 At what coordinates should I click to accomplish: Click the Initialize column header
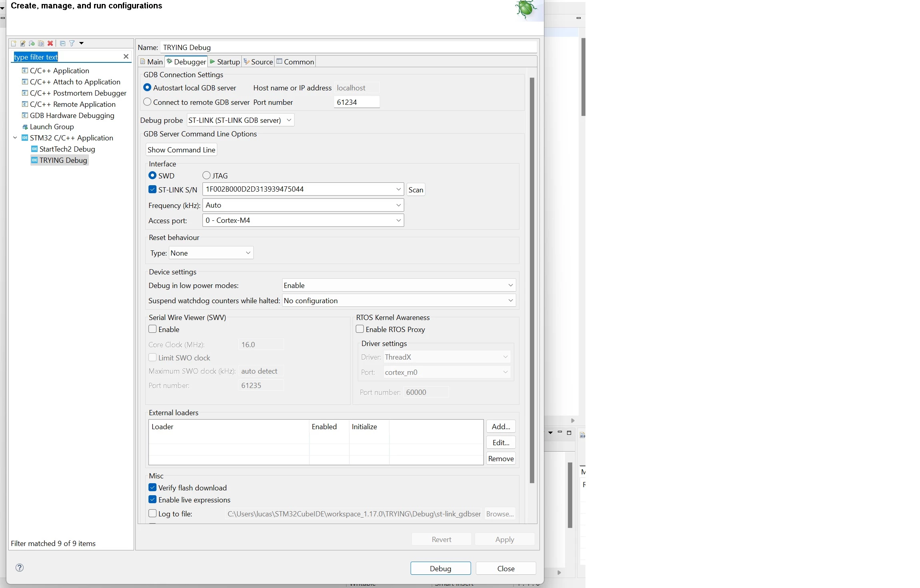[369, 426]
